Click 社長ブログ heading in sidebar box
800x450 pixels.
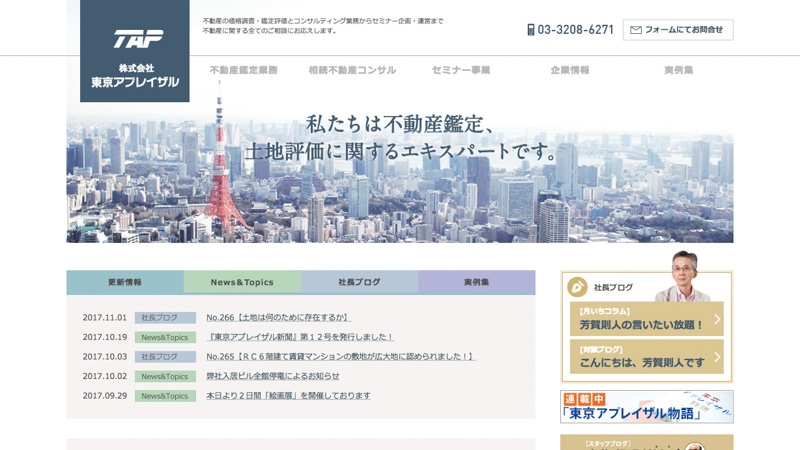pos(613,287)
